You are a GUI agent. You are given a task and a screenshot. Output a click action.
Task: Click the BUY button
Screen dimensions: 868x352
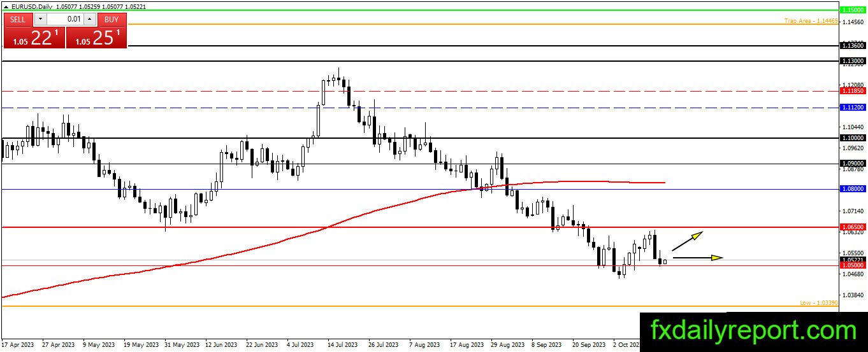(112, 19)
